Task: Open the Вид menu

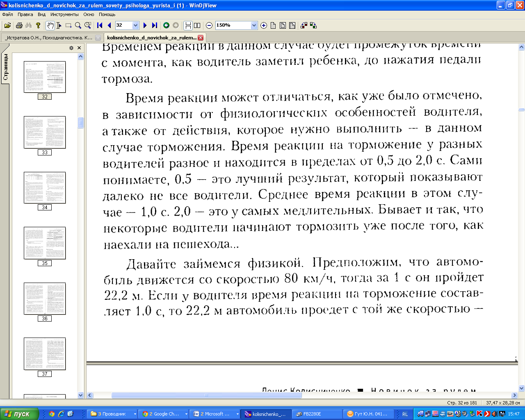Action: pyautogui.click(x=42, y=14)
